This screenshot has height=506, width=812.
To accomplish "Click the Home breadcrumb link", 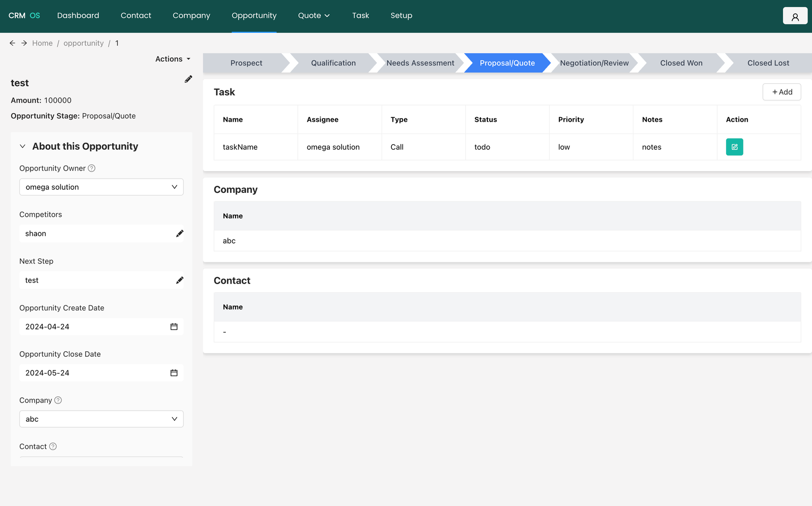I will (x=42, y=43).
